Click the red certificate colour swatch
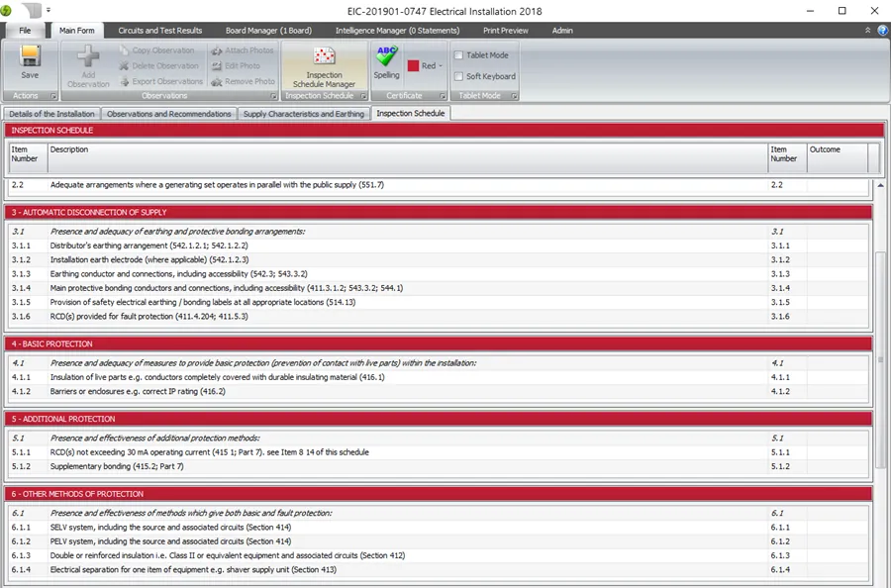Image resolution: width=891 pixels, height=588 pixels. 413,66
